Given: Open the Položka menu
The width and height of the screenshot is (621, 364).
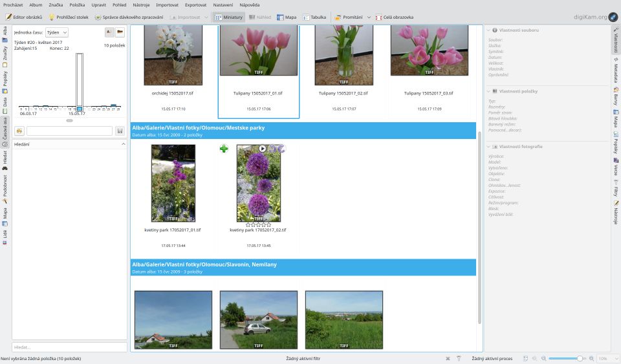Looking at the screenshot, I should [77, 5].
